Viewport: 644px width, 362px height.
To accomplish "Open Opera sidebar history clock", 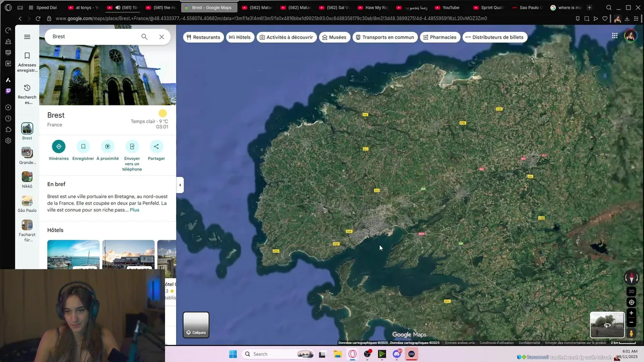I will click(x=8, y=119).
